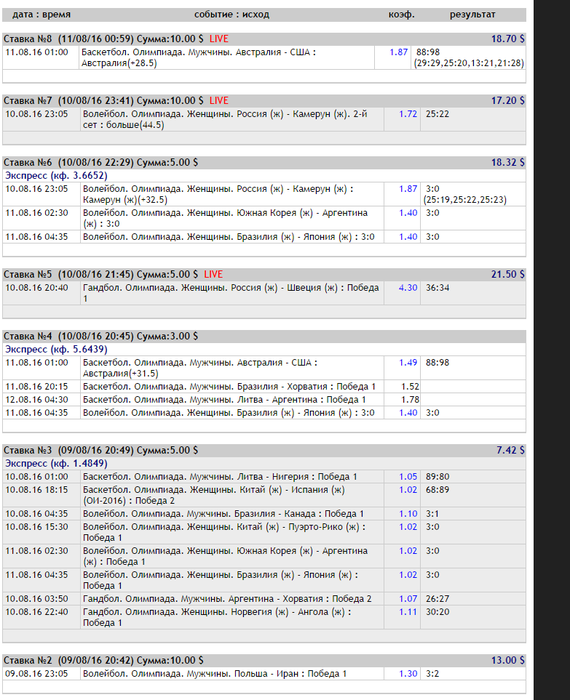Click the date 10.08.16 22:40 in Ставка №3
570x700 pixels.
(37, 612)
